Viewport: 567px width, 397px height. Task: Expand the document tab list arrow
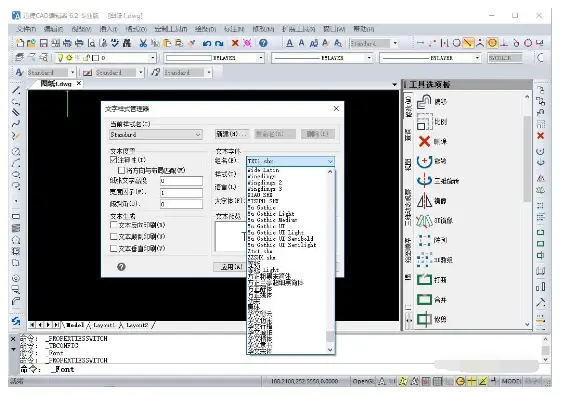pos(395,85)
